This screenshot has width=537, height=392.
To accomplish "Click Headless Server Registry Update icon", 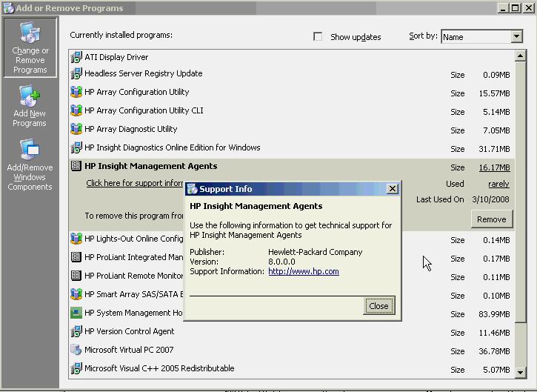I will click(76, 73).
